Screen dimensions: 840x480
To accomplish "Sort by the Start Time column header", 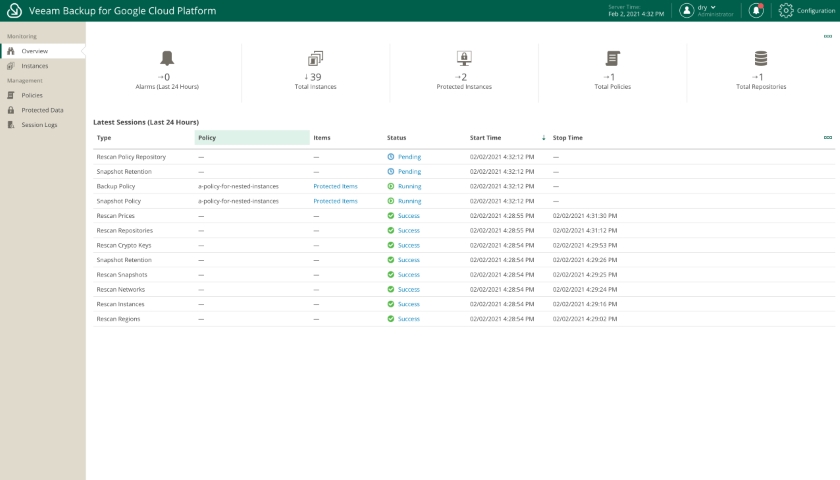I will point(485,138).
